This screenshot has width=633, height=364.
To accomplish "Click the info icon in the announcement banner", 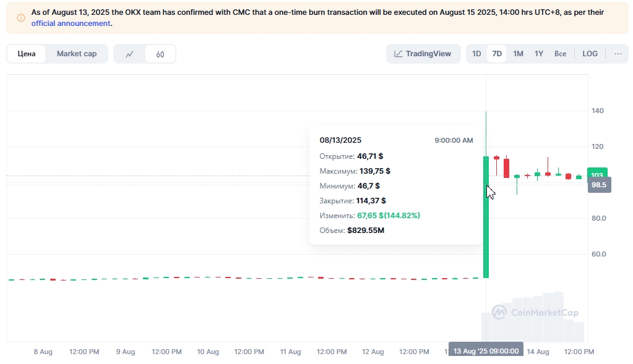I will pyautogui.click(x=21, y=18).
